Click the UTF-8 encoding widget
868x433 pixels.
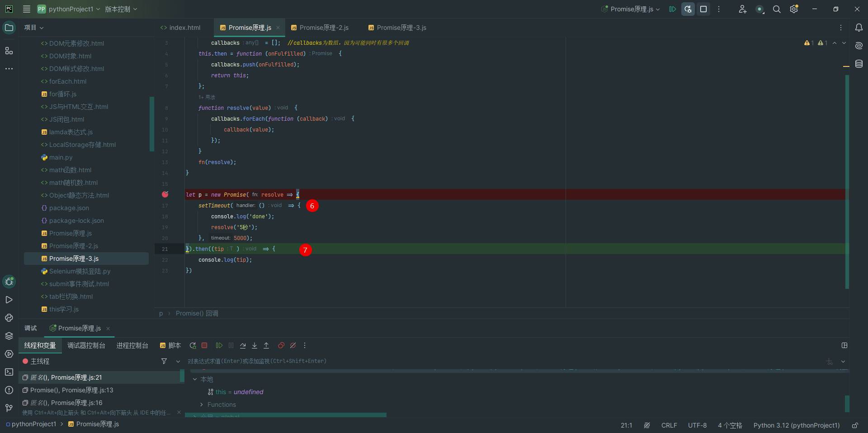coord(697,425)
